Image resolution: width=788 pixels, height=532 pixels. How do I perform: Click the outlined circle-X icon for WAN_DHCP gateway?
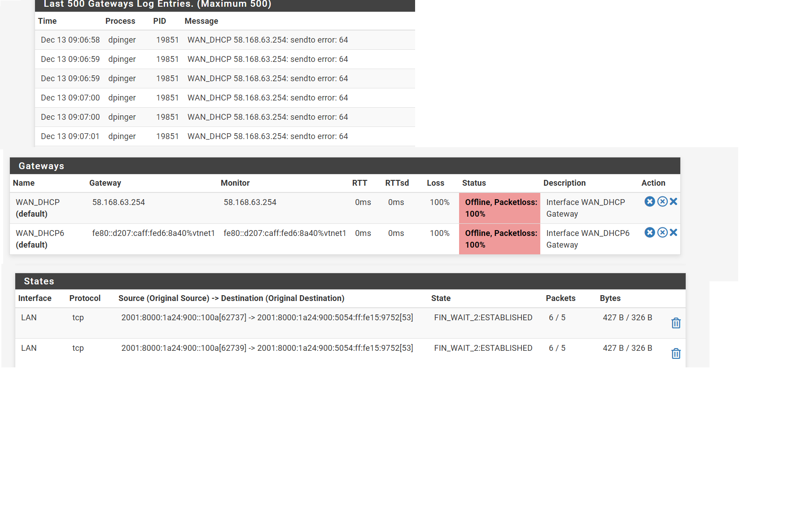(x=662, y=201)
